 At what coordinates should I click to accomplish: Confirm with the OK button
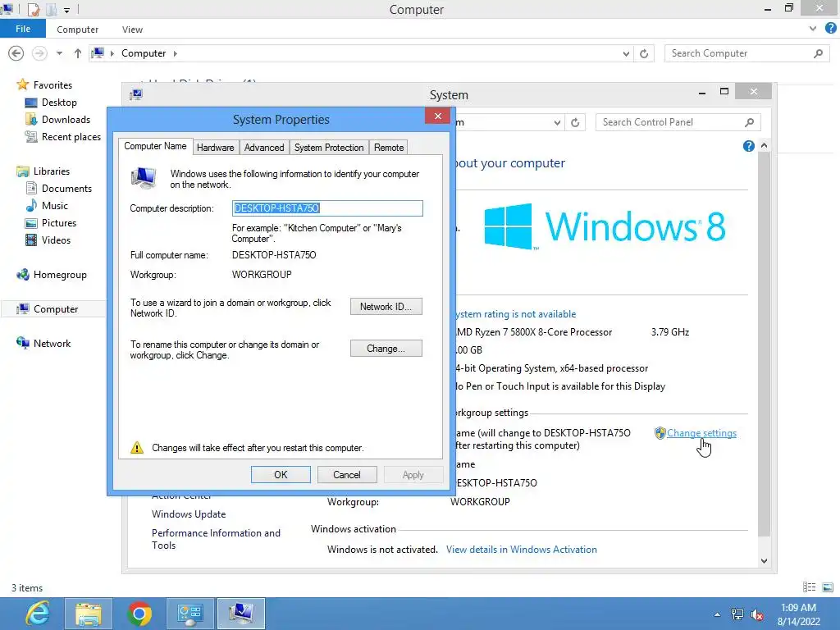(x=281, y=475)
